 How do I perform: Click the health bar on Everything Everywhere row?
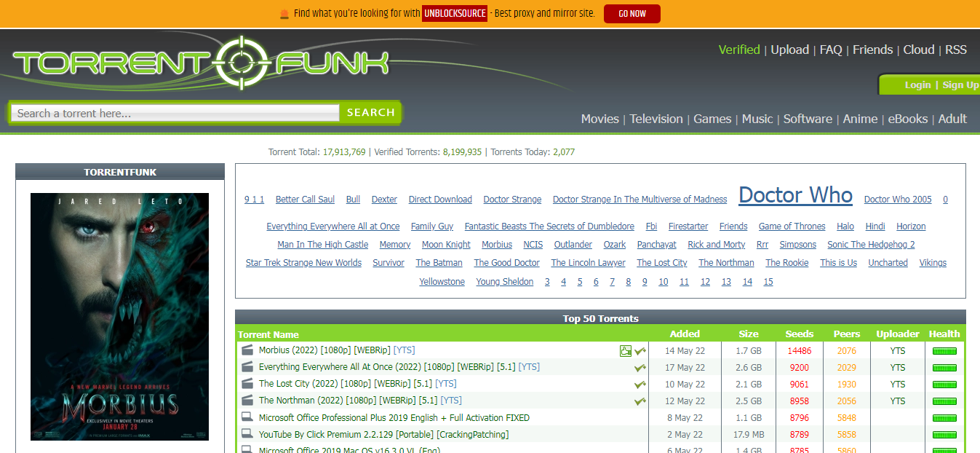(944, 368)
